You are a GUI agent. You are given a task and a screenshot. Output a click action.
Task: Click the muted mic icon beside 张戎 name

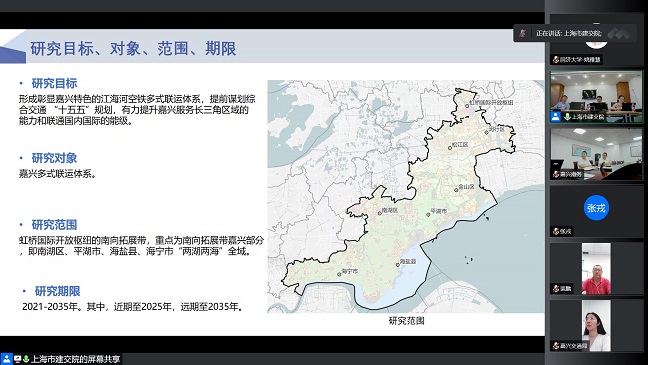tap(556, 231)
